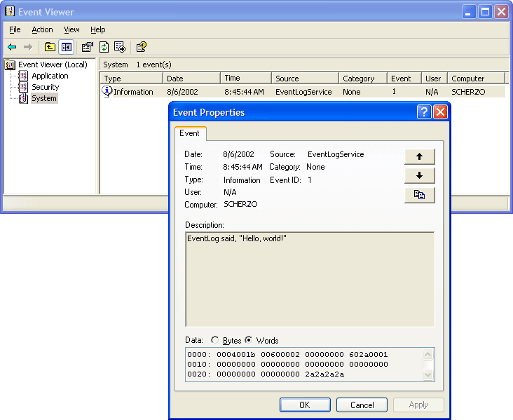Select the Security log in tree

click(45, 87)
